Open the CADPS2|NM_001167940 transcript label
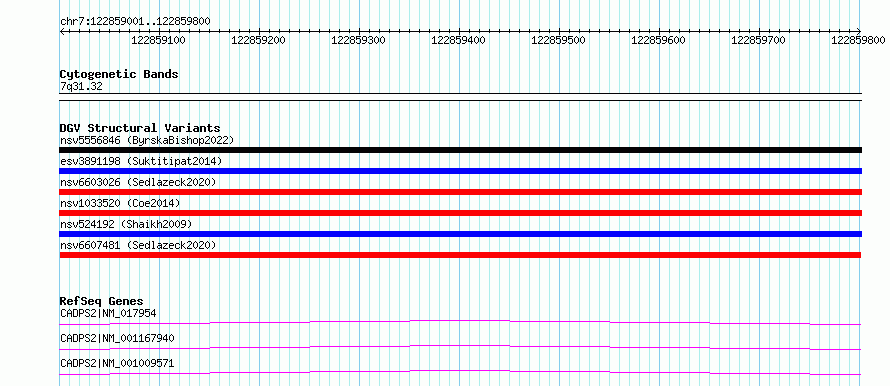The height and width of the screenshot is (386, 890). tap(117, 338)
